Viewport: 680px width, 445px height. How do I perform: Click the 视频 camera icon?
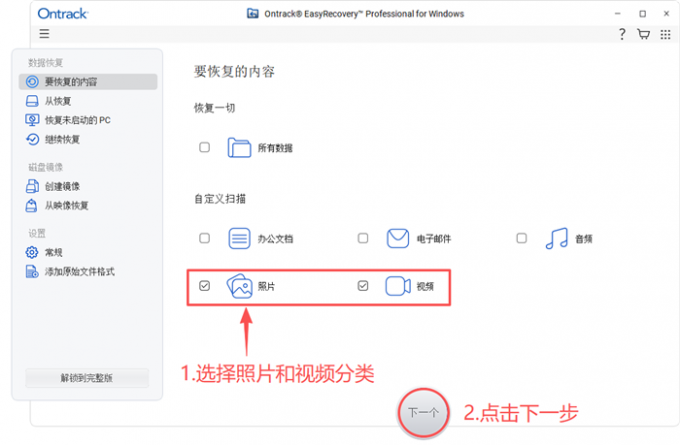pyautogui.click(x=398, y=286)
